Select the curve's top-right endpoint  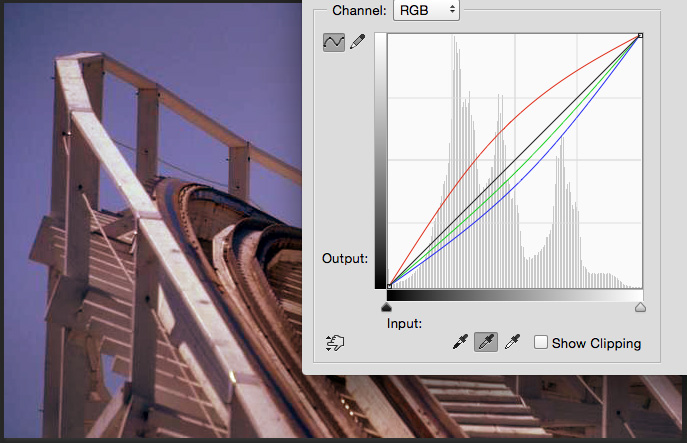coord(640,35)
